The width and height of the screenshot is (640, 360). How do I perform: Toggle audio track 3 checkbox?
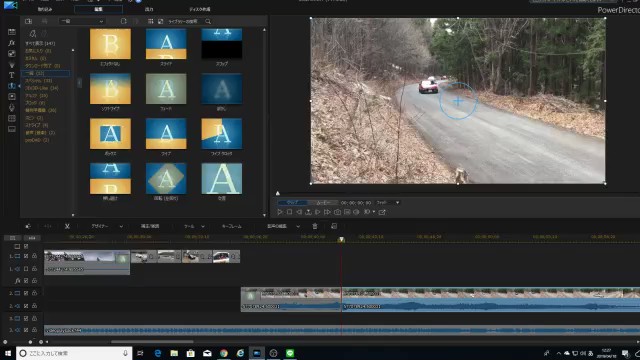click(x=26, y=330)
